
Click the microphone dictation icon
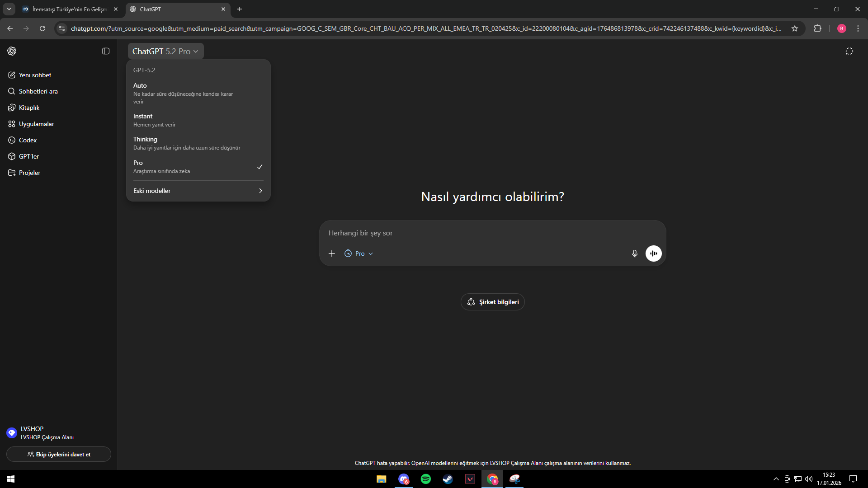[x=635, y=253]
